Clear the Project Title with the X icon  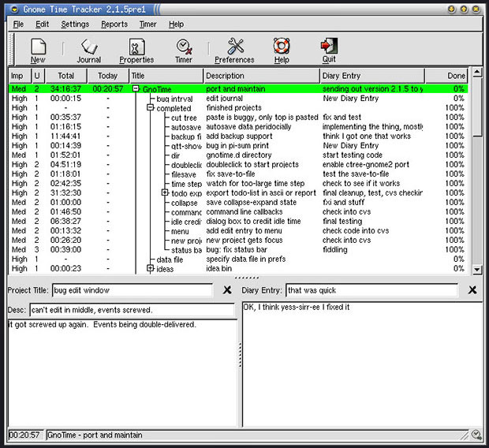(227, 290)
